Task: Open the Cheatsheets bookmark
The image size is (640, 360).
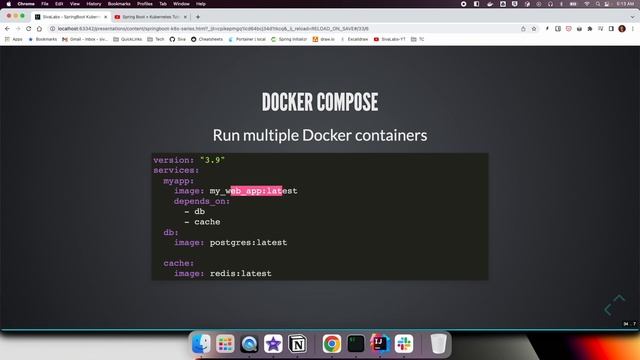Action: click(x=207, y=39)
